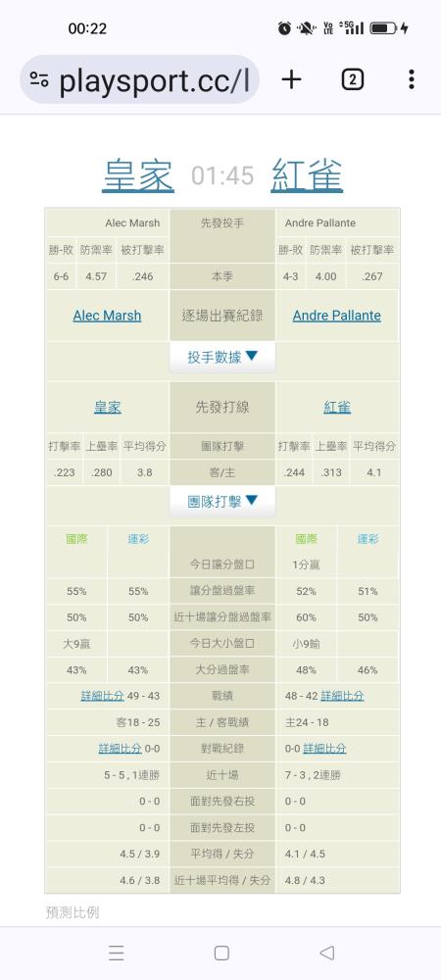Image resolution: width=441 pixels, height=980 pixels.
Task: Tap the battery icon in status bar
Action: [x=381, y=28]
